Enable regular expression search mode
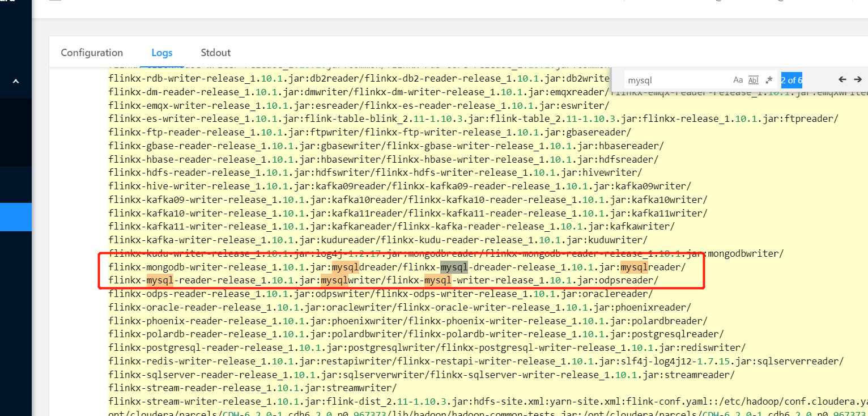 click(x=768, y=80)
